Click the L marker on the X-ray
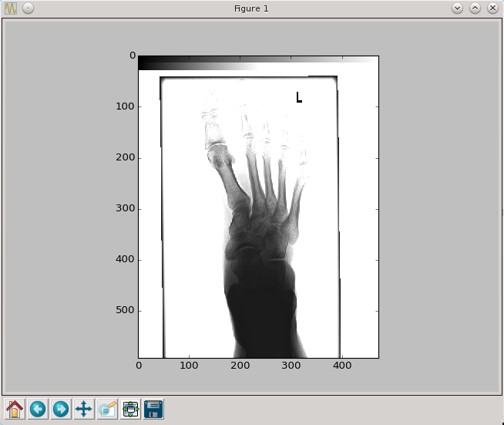The image size is (504, 425). point(298,97)
